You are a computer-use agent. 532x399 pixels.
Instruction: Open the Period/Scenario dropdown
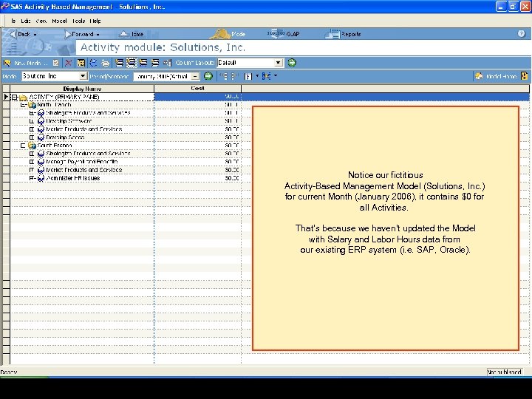[x=195, y=76]
